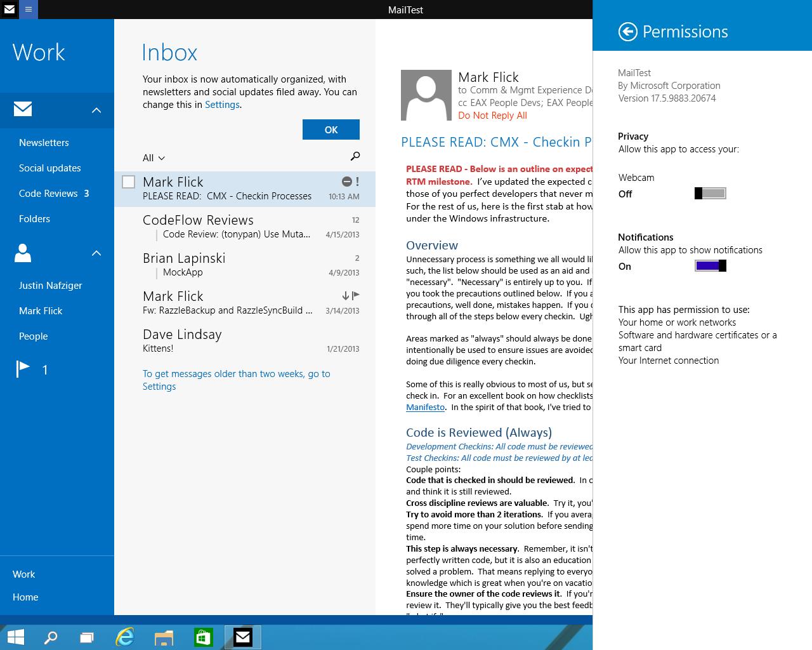The height and width of the screenshot is (650, 812).
Task: Click link to get older messages
Action: click(x=236, y=380)
